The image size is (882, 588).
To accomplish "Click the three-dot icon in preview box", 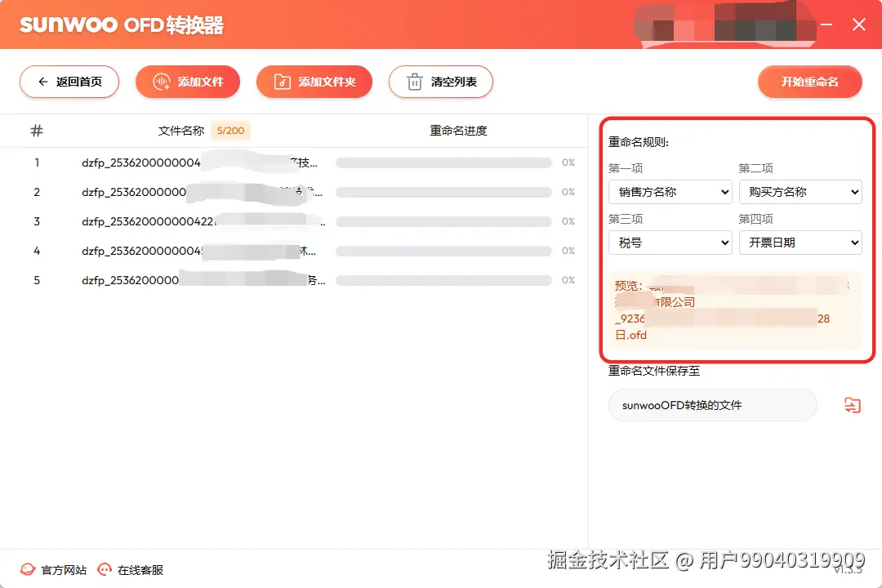I will click(849, 285).
